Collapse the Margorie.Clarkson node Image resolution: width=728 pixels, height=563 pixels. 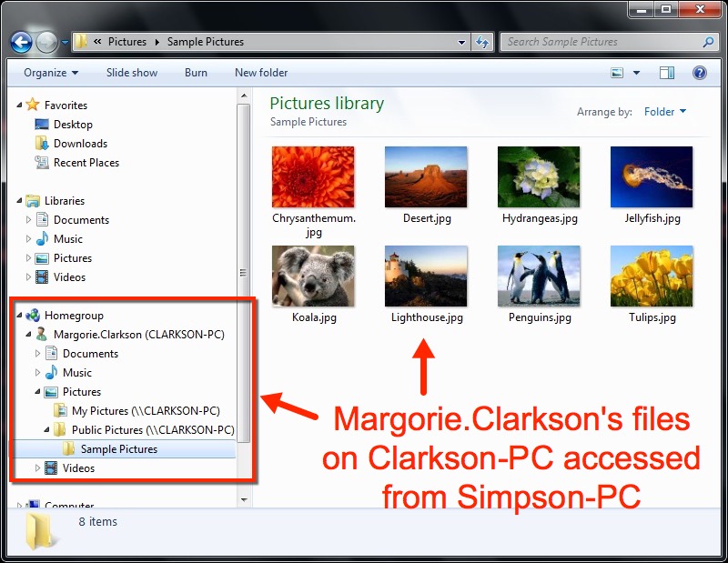[28, 335]
